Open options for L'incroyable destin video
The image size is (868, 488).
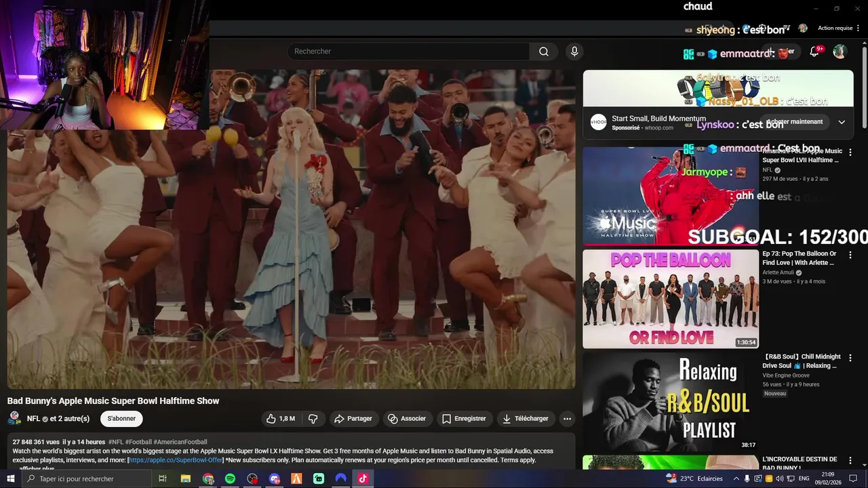pyautogui.click(x=850, y=460)
